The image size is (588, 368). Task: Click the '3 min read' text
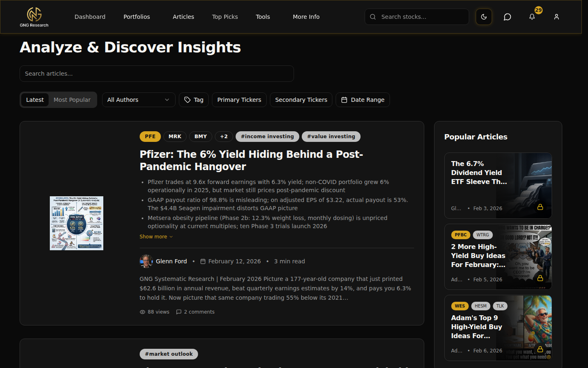point(290,261)
